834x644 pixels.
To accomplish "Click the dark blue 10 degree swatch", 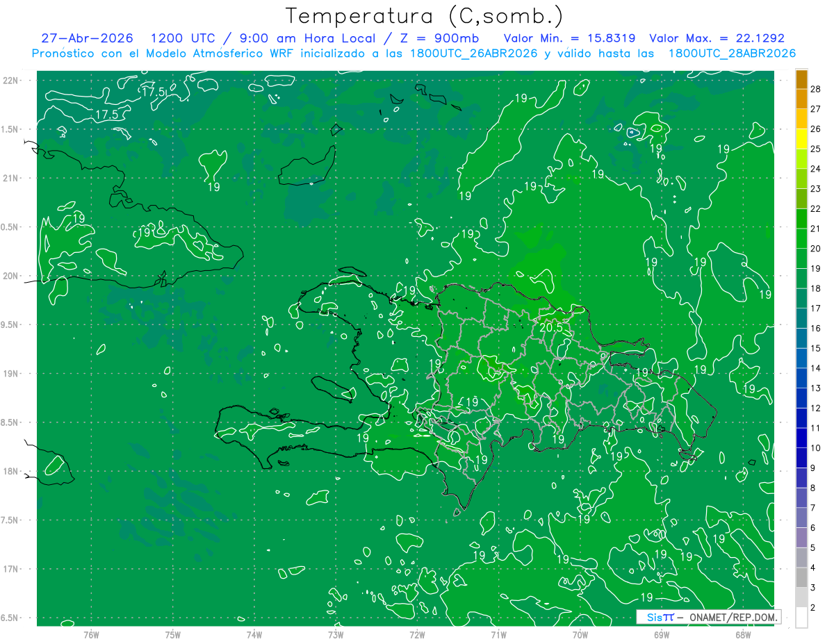I will click(801, 438).
